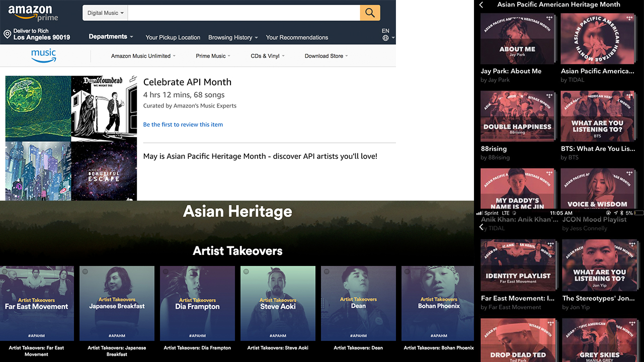Click the Artist Takeovers: Dia Frampton caption
Screen dimensions: 644x362
click(x=197, y=347)
